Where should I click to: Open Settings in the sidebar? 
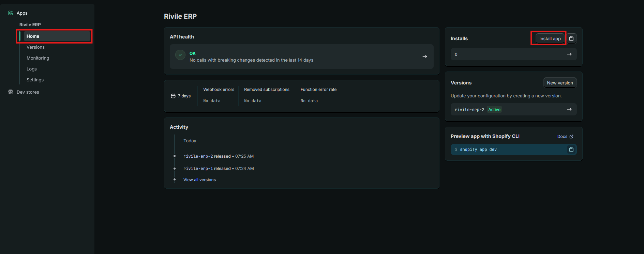click(x=35, y=80)
